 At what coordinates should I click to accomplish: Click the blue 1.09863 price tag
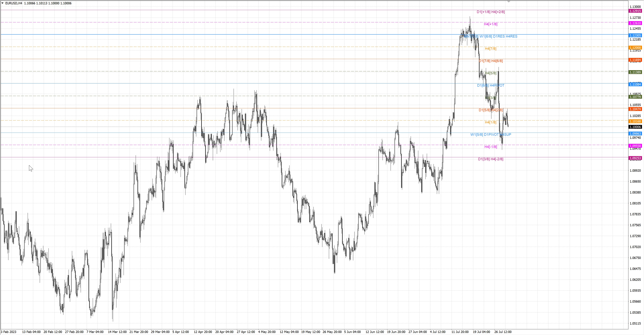pyautogui.click(x=635, y=134)
